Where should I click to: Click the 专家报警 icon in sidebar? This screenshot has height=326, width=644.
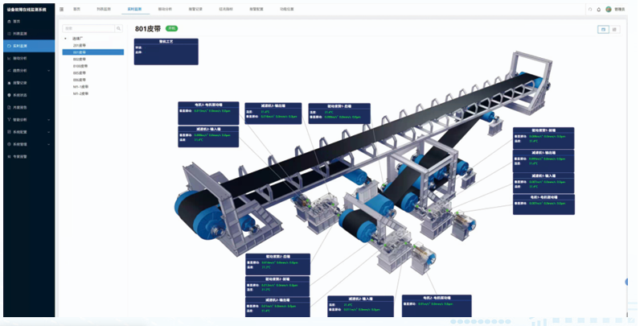(x=9, y=157)
